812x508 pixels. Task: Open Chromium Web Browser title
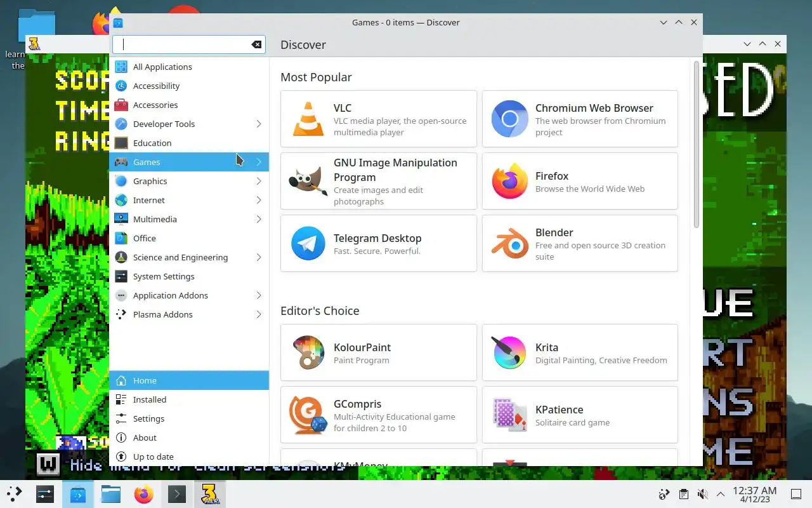click(x=594, y=108)
